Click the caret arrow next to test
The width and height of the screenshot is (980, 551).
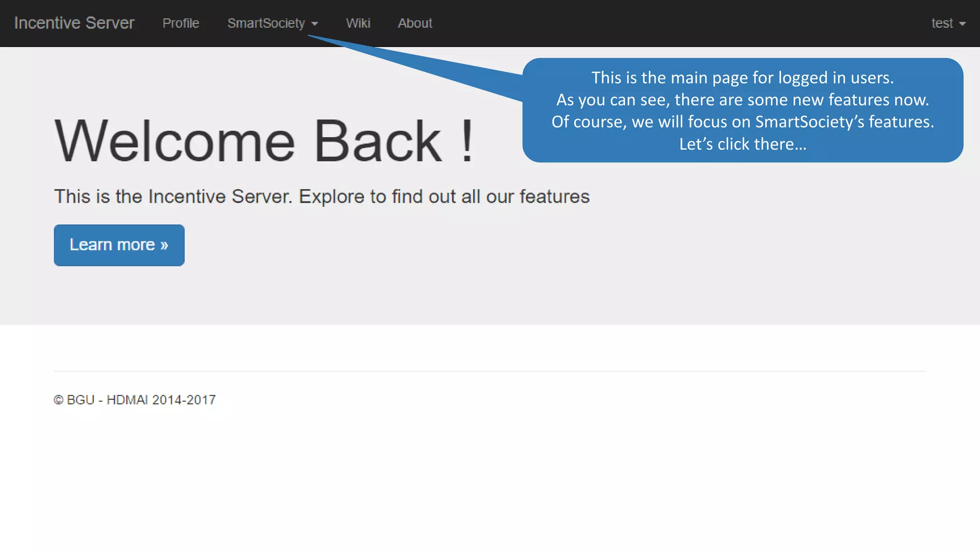(x=962, y=24)
